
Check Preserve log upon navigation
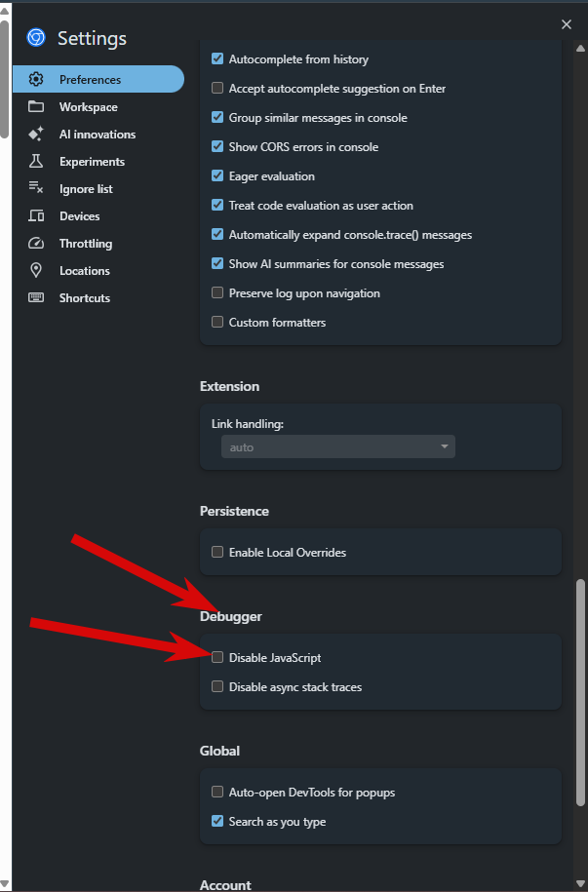pos(217,293)
